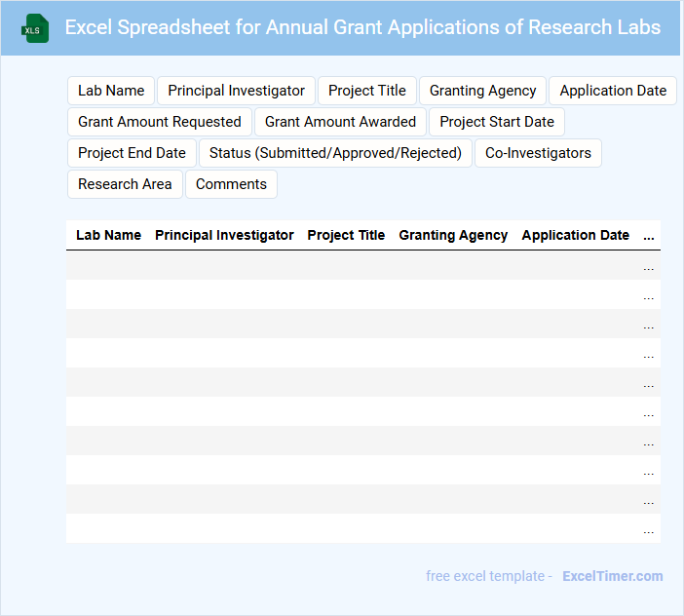The width and height of the screenshot is (684, 616).
Task: Select the Project Start Date tag
Action: point(496,122)
